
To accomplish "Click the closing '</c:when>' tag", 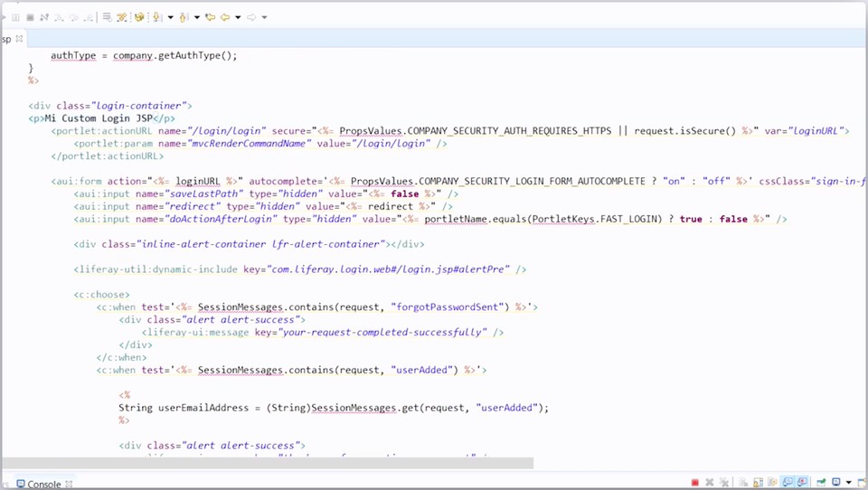I will 121,358.
